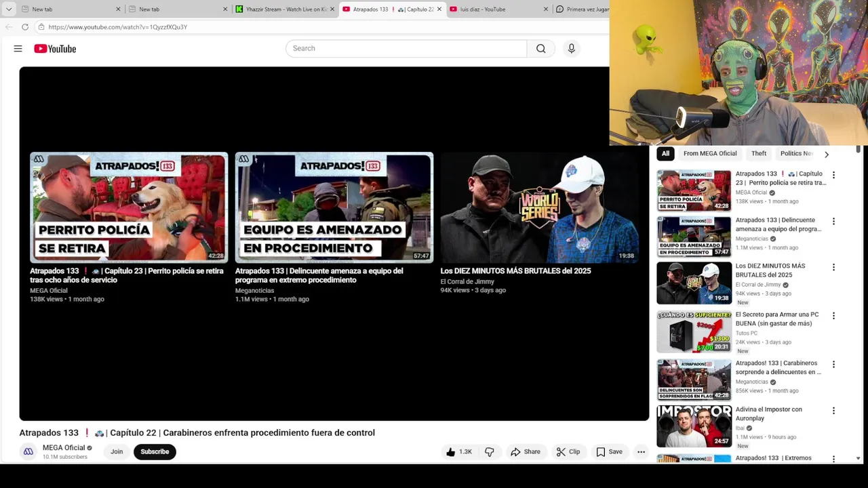This screenshot has height=488, width=868.
Task: Select the All filter chip
Action: pyautogui.click(x=665, y=154)
